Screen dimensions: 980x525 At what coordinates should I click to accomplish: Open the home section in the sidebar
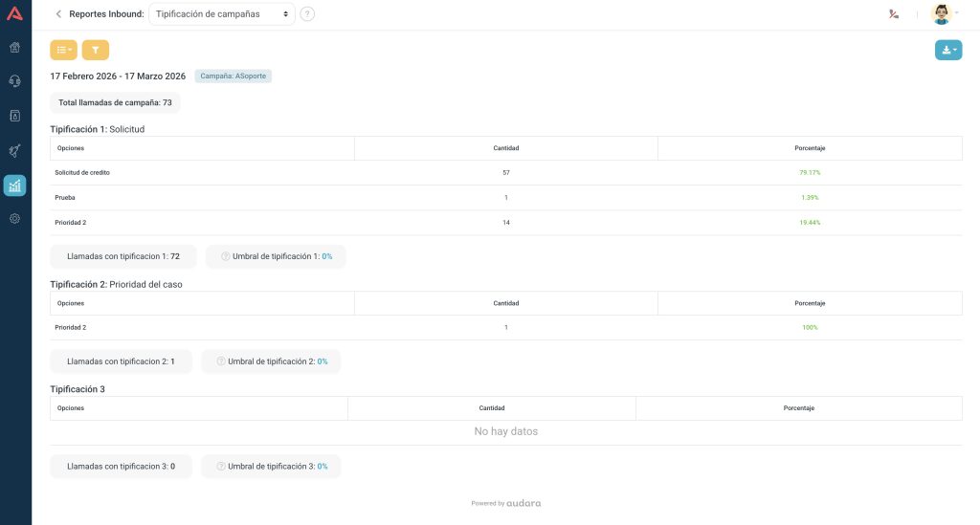[x=15, y=47]
